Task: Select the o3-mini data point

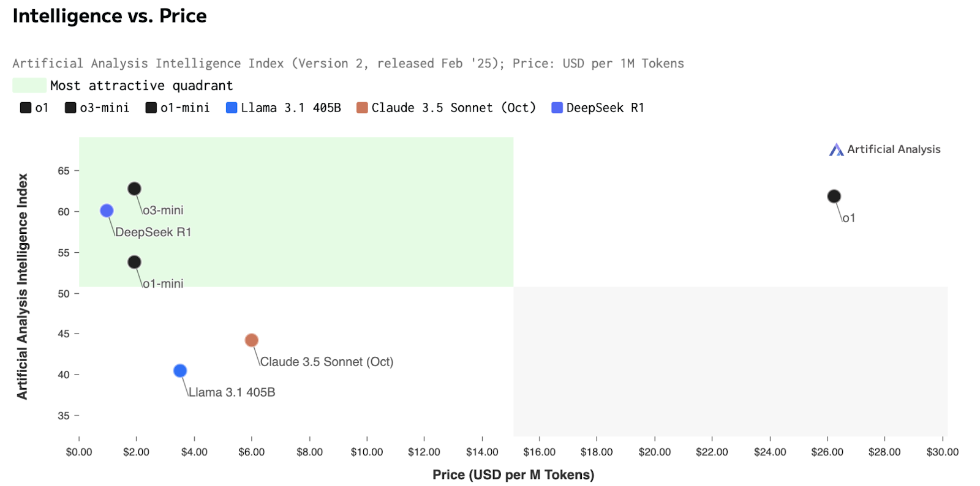Action: pyautogui.click(x=134, y=189)
